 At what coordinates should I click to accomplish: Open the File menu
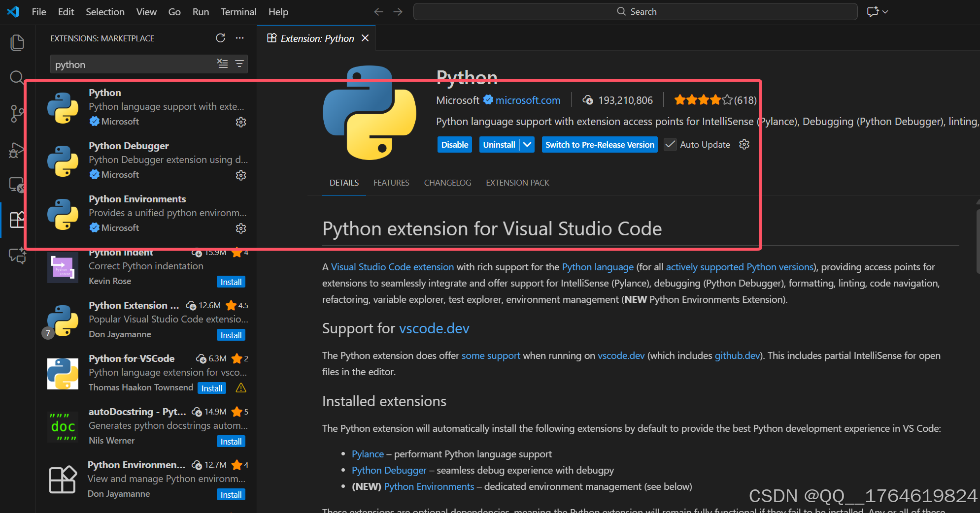(x=39, y=12)
